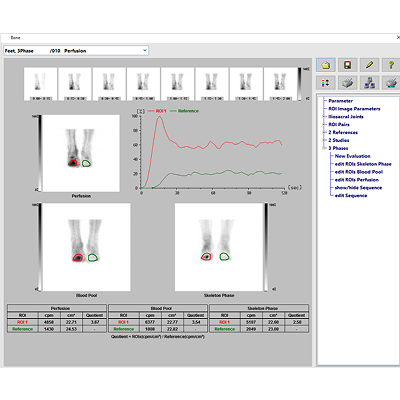Click the color palette arrows icon
Screen dimensions: 400x400
tap(326, 83)
